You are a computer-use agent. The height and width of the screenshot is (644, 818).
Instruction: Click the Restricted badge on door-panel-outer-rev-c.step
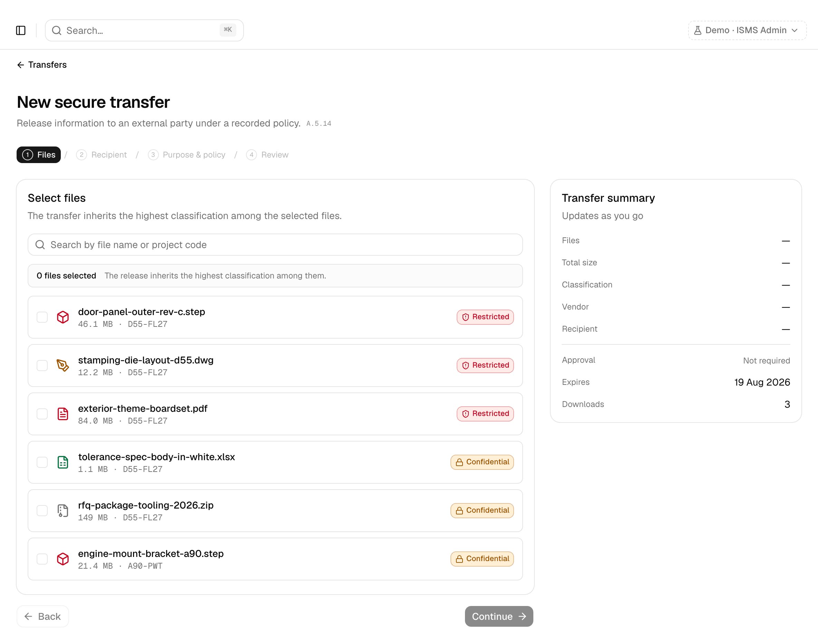pyautogui.click(x=485, y=317)
